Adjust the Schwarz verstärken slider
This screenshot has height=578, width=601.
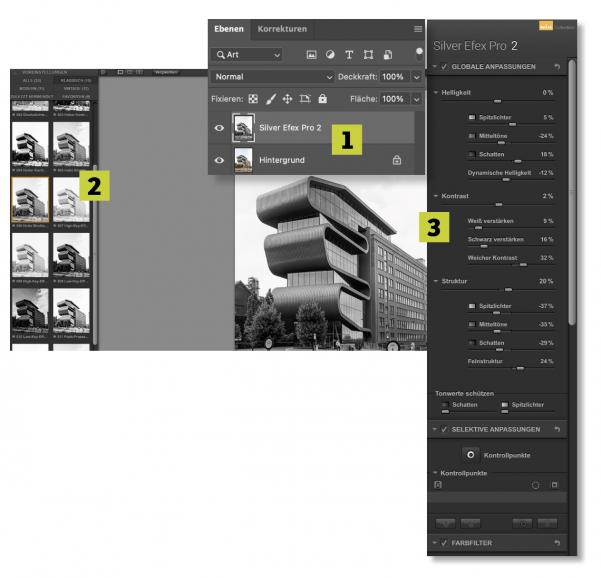511,246
